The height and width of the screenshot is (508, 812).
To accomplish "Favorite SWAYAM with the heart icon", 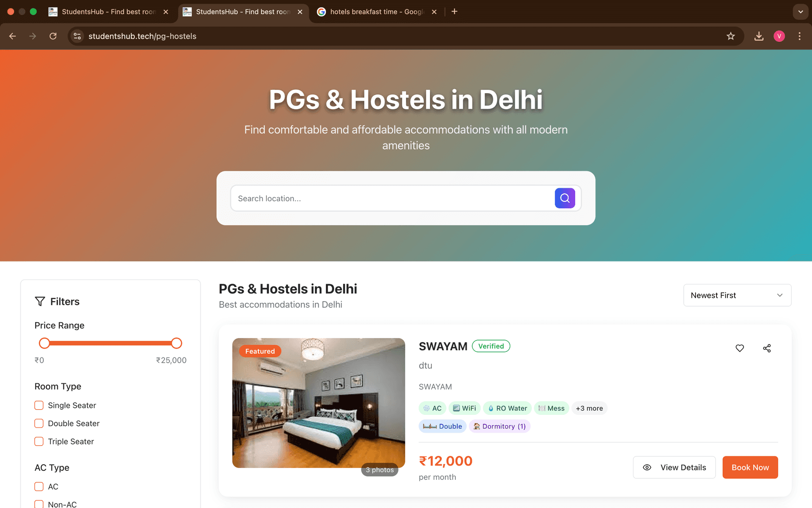I will 740,348.
